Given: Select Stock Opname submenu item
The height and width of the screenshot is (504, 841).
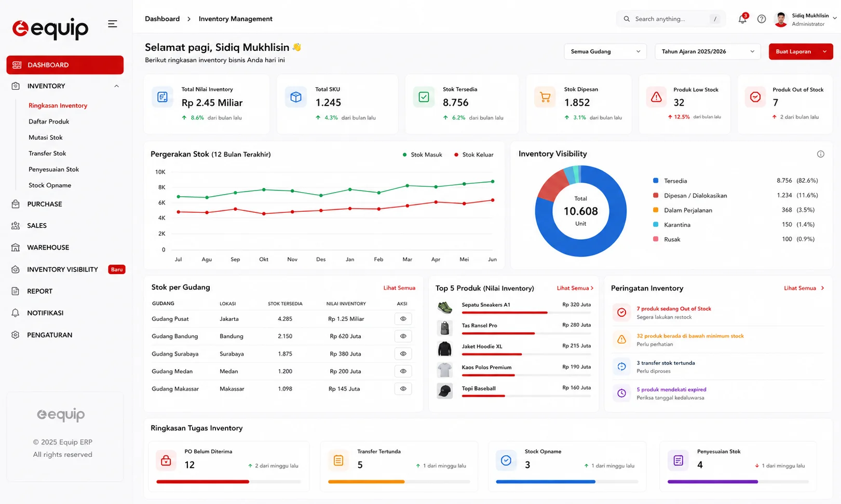Looking at the screenshot, I should (50, 185).
